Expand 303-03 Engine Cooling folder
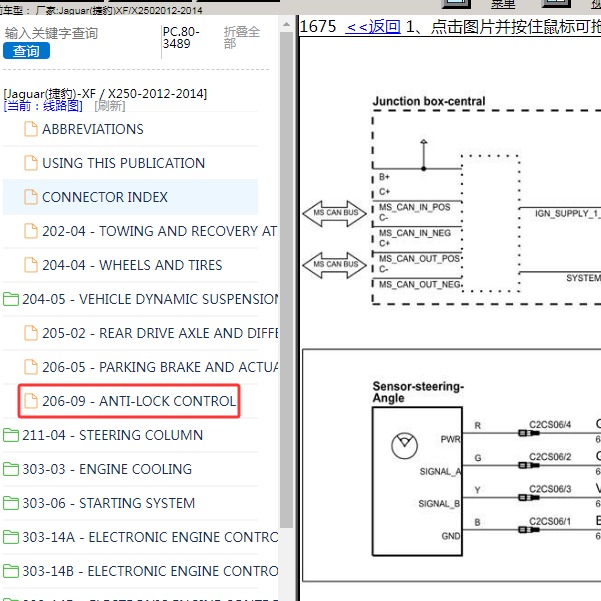Screen dimensions: 601x601 tap(11, 469)
